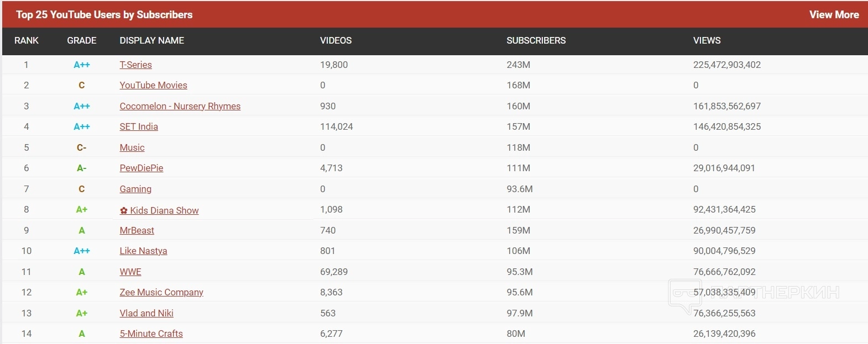Open the Vlad and Niki link
Screen dimensions: 868x344
(147, 313)
